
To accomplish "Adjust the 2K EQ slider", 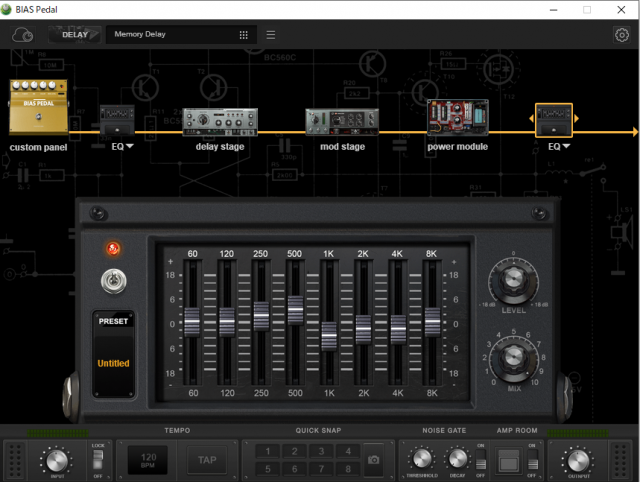I will tap(363, 329).
